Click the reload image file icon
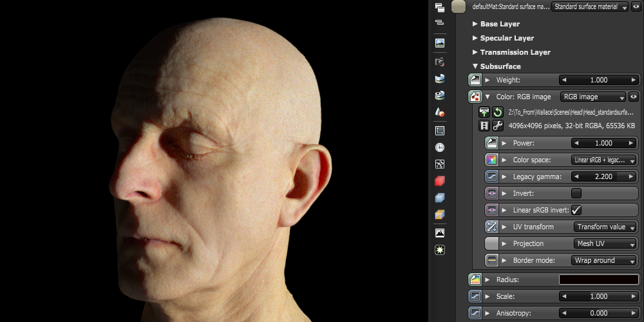 (x=498, y=112)
